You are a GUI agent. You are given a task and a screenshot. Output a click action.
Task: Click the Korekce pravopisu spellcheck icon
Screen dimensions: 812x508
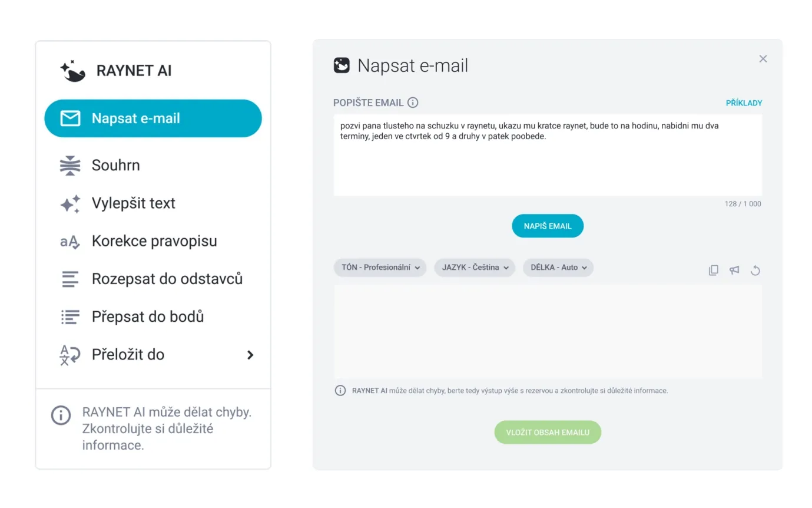point(70,241)
